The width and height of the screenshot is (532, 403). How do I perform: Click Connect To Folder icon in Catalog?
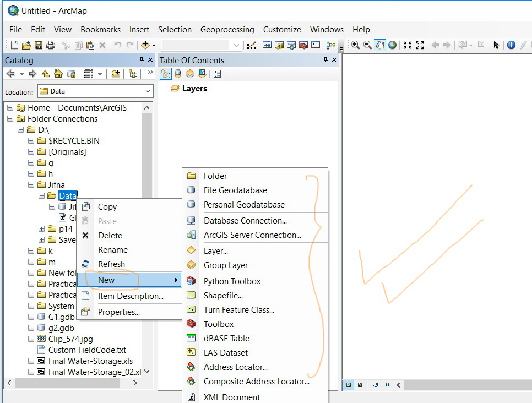point(116,74)
